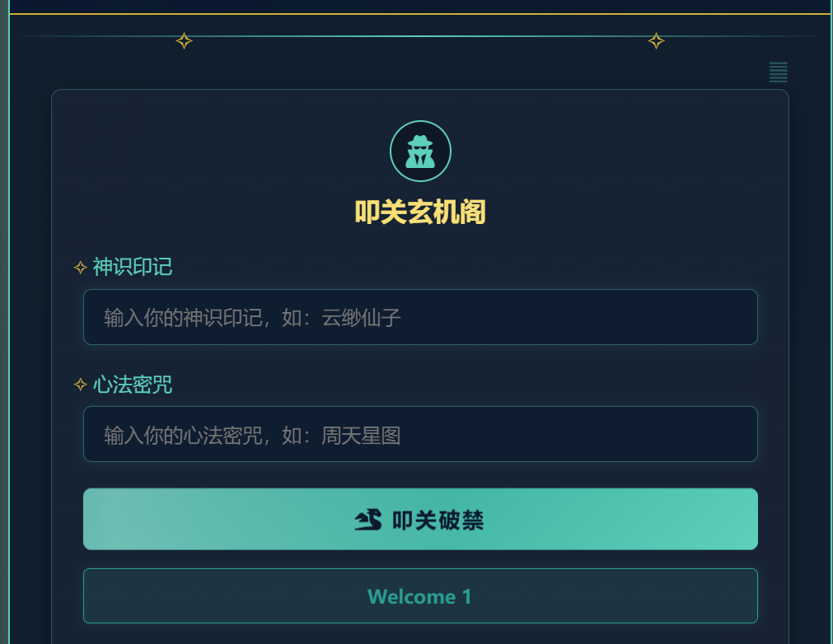833x644 pixels.
Task: Click the sparkle icon beside 心法密咒 label
Action: (x=79, y=385)
